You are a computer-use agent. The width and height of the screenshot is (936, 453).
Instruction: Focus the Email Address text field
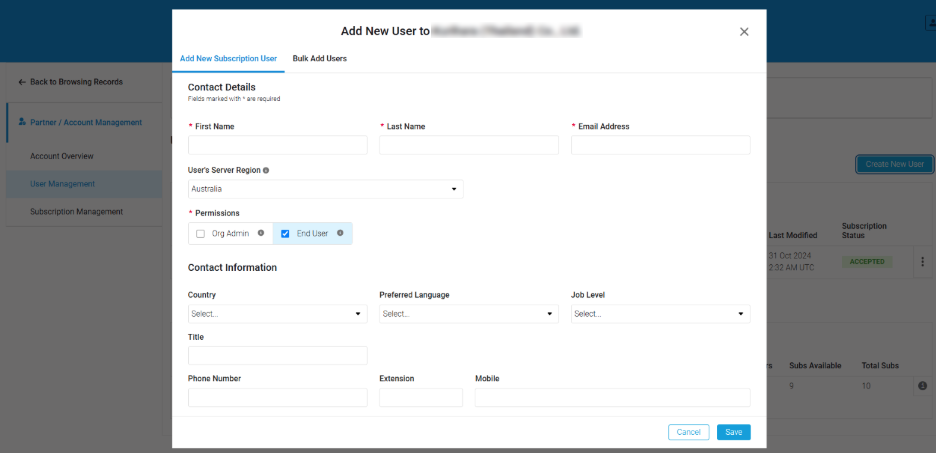point(660,145)
